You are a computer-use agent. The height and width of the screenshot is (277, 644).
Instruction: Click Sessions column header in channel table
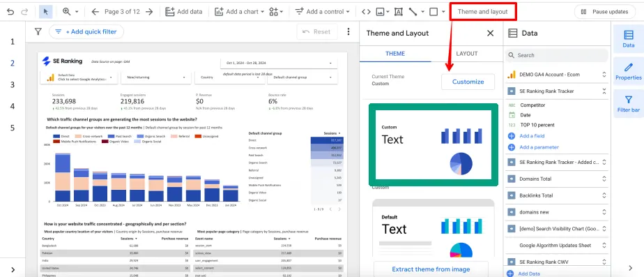pyautogui.click(x=332, y=133)
